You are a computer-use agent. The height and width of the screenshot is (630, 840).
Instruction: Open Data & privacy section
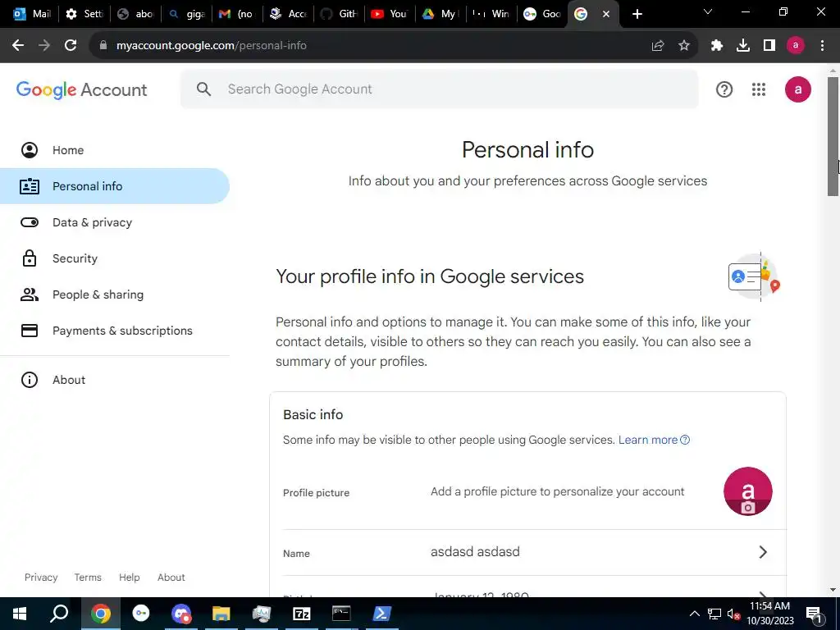click(115, 222)
